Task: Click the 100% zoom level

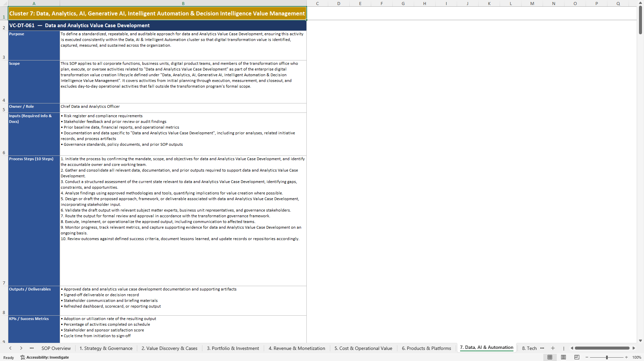Action: point(637,357)
